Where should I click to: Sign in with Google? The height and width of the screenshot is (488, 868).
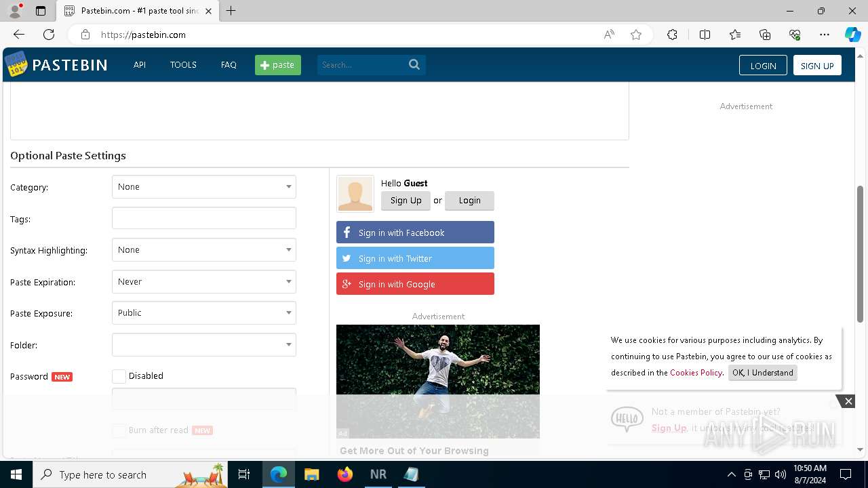[415, 284]
